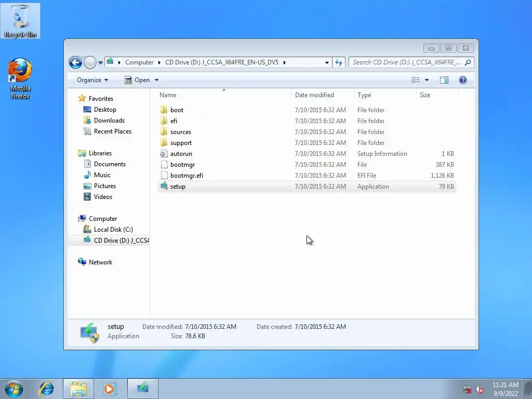Open Help with the question mark icon

[x=463, y=80]
